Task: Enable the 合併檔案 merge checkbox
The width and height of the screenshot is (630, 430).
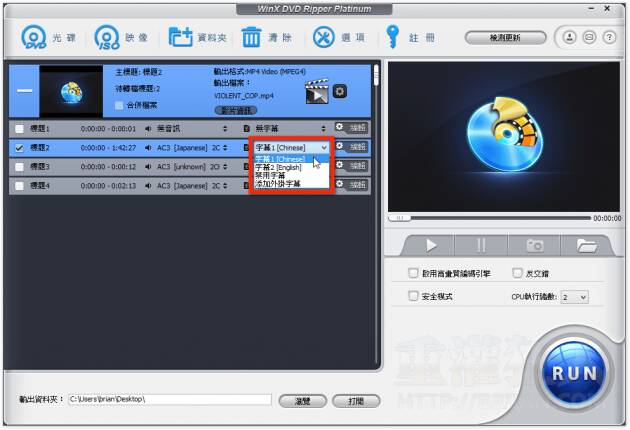Action: [x=119, y=105]
